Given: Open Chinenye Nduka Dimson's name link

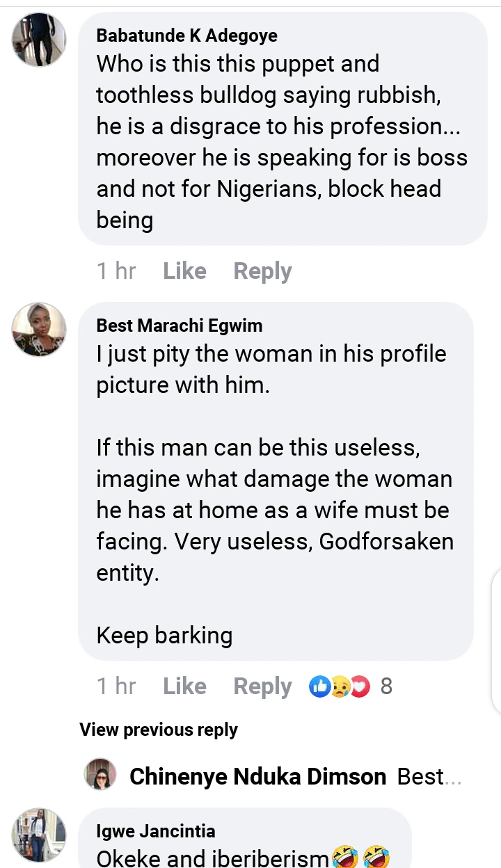Looking at the screenshot, I should (257, 776).
